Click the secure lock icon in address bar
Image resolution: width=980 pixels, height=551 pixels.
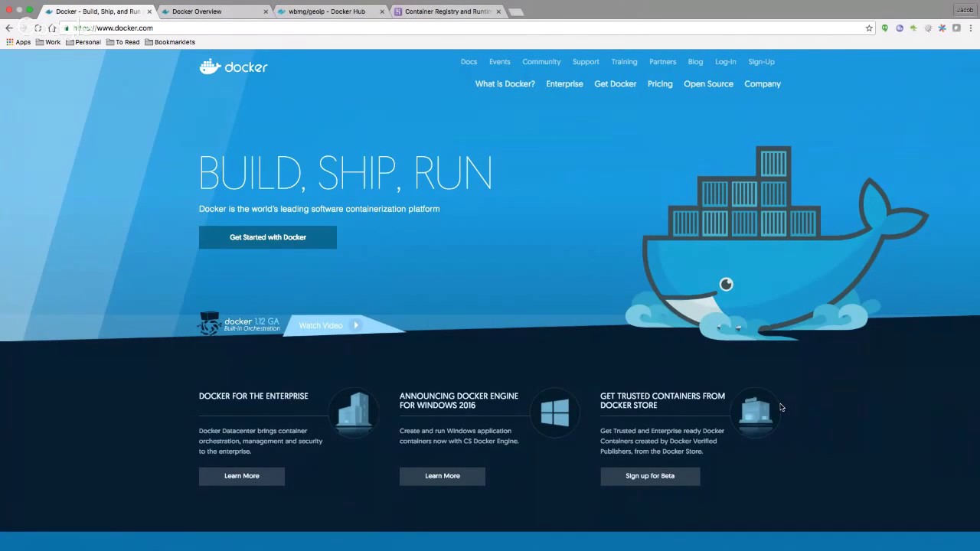point(67,28)
